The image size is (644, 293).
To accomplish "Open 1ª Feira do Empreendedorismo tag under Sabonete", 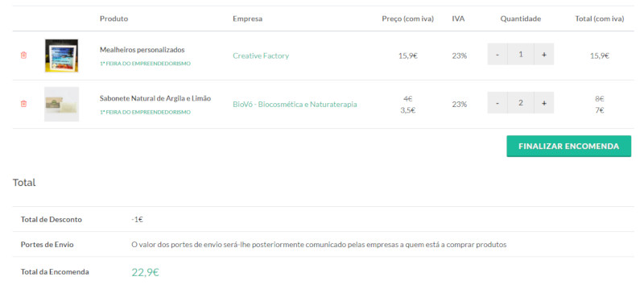I will point(145,112).
